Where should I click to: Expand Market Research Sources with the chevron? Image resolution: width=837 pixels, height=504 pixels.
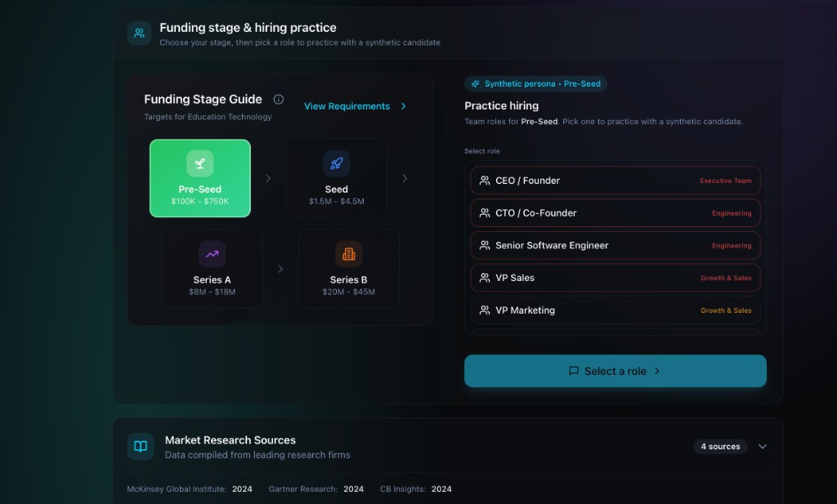[763, 446]
